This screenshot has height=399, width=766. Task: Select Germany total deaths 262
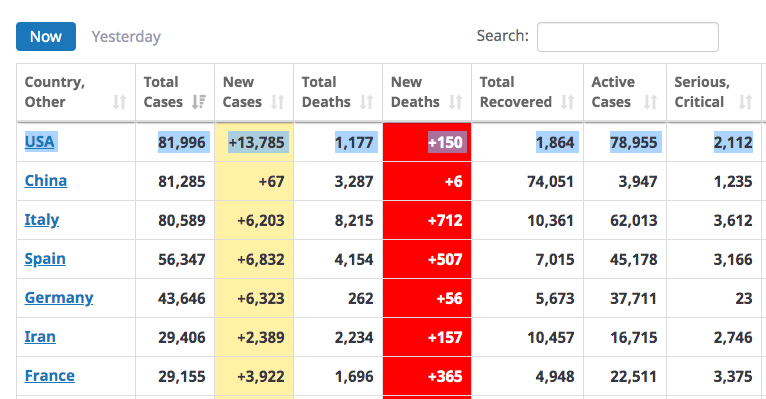tap(361, 298)
